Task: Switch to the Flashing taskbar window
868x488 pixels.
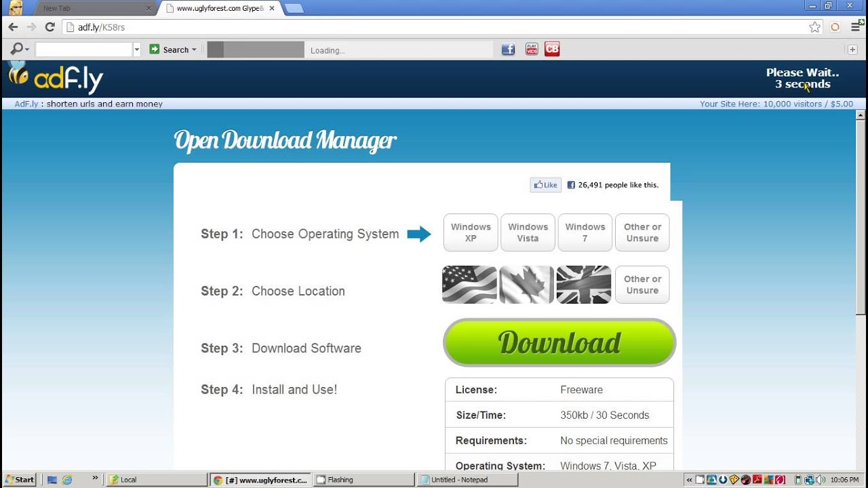Action: (x=363, y=480)
